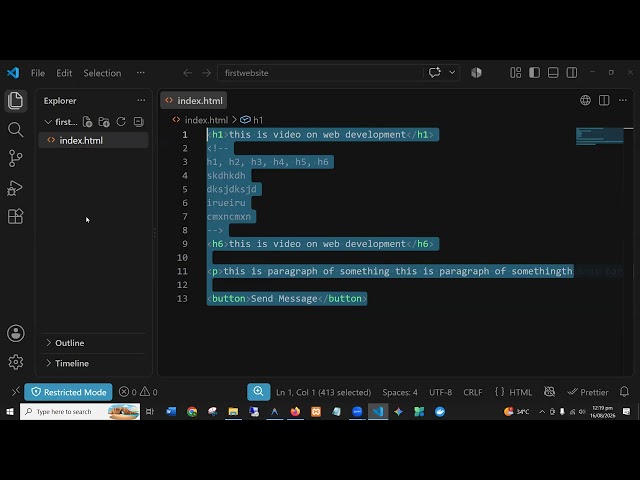This screenshot has width=640, height=480.
Task: Split the editor to the right
Action: coord(604,100)
